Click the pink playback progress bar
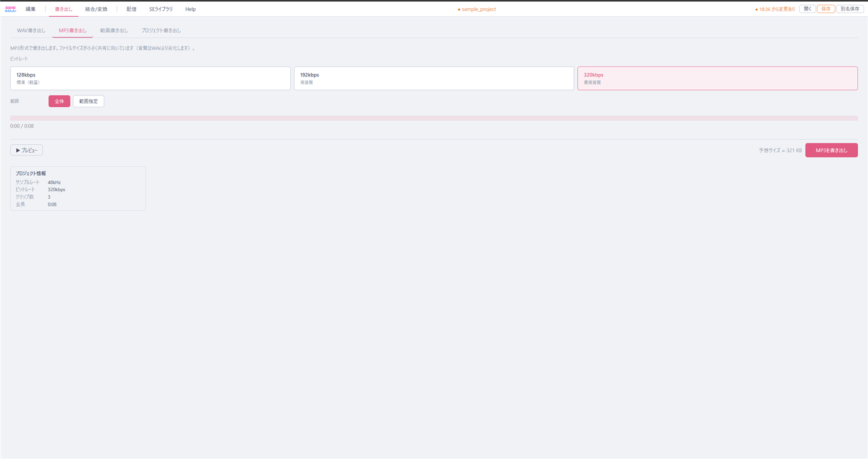Image resolution: width=868 pixels, height=459 pixels. [x=434, y=118]
